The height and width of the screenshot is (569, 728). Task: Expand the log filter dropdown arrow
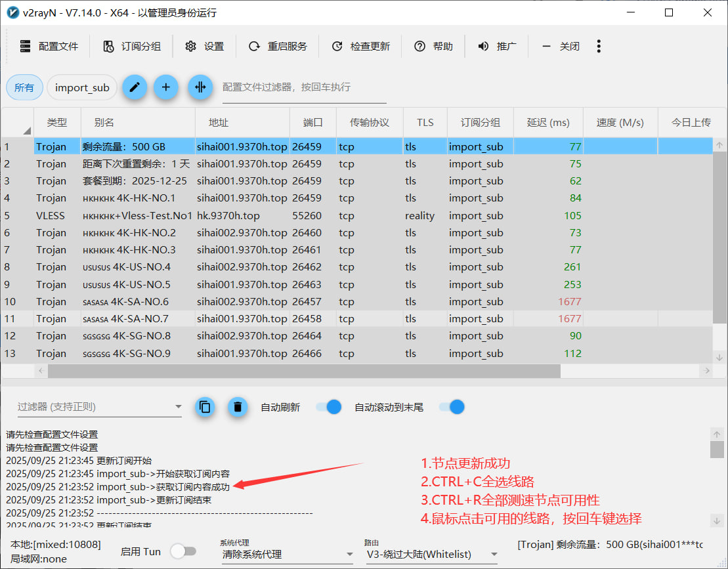178,407
